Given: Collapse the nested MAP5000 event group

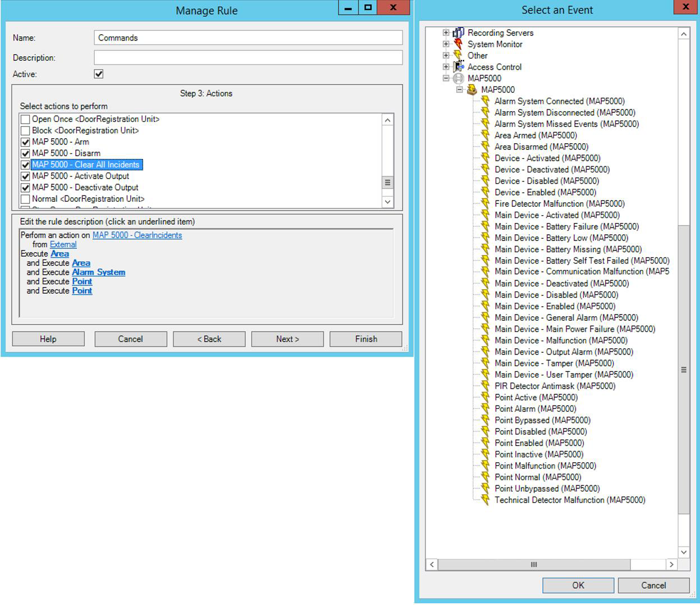Looking at the screenshot, I should coord(460,89).
